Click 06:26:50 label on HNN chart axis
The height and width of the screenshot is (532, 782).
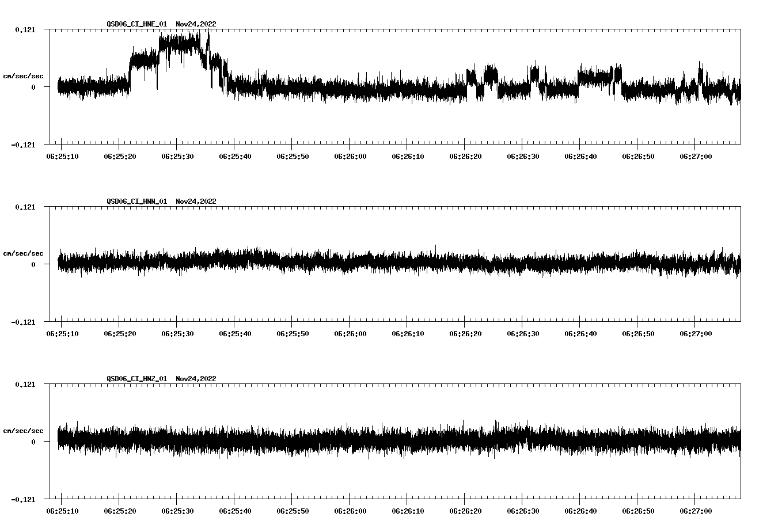click(x=638, y=333)
